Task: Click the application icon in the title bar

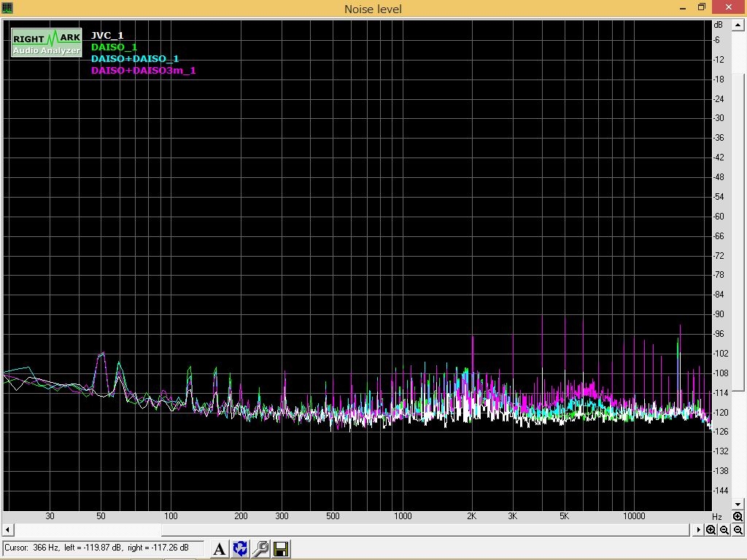Action: pyautogui.click(x=8, y=8)
